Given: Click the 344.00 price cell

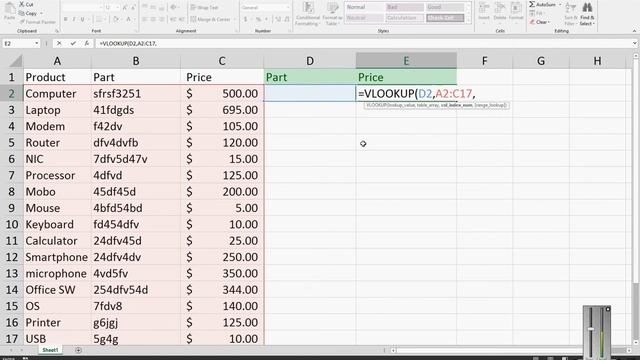Looking at the screenshot, I should click(x=222, y=290).
